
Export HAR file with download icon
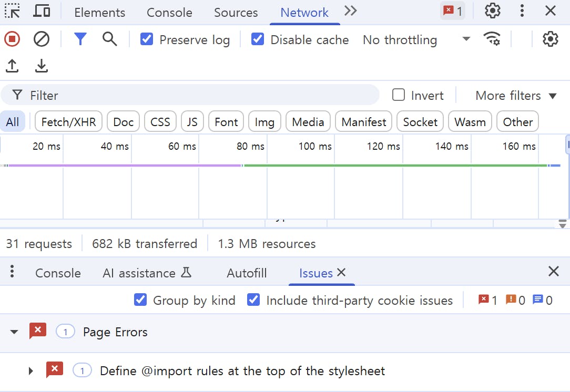[x=42, y=66]
